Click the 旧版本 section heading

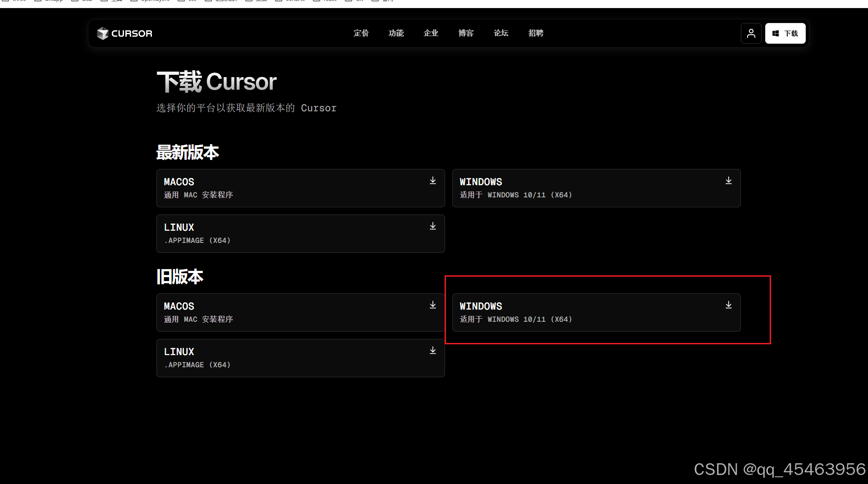click(180, 277)
